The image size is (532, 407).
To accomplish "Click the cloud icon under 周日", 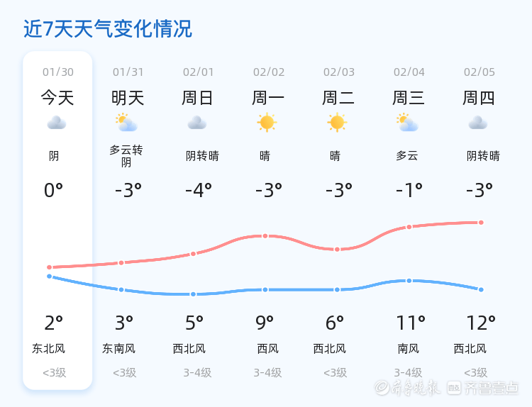I will point(197,123).
